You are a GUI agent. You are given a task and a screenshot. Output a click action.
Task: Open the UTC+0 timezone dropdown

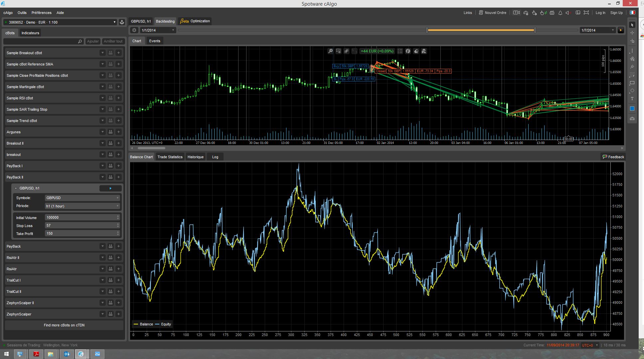(590, 345)
